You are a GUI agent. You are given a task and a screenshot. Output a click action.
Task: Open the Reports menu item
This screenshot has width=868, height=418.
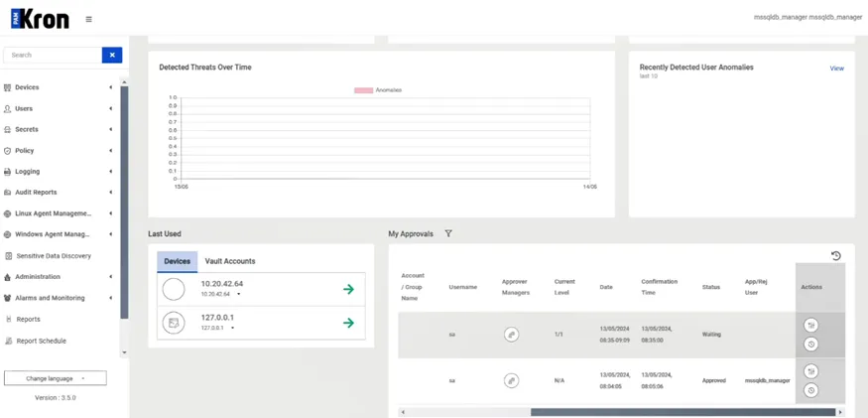coord(28,320)
